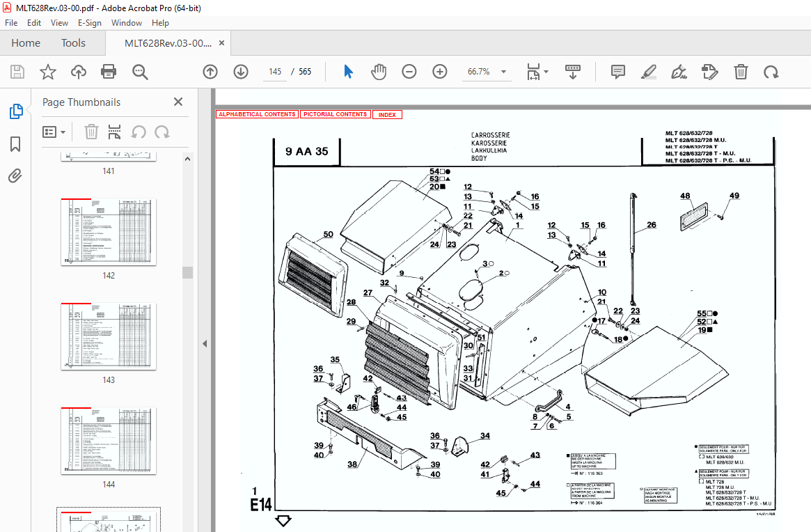Go to previous page arrow
Screen dimensions: 811x532
(x=210, y=72)
